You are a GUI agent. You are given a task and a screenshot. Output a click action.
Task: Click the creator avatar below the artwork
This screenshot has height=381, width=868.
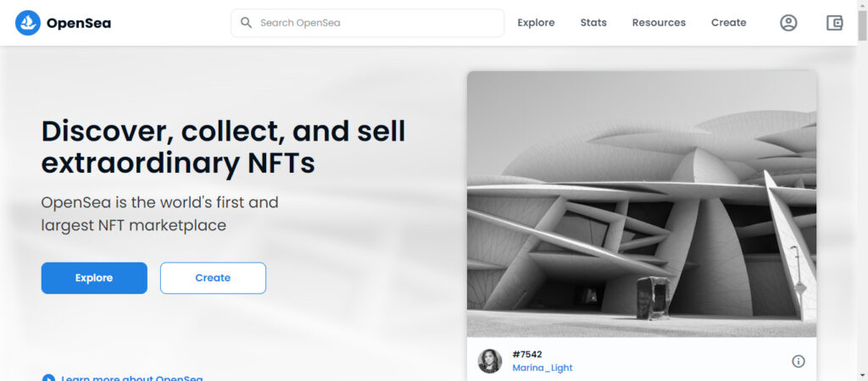(x=490, y=361)
